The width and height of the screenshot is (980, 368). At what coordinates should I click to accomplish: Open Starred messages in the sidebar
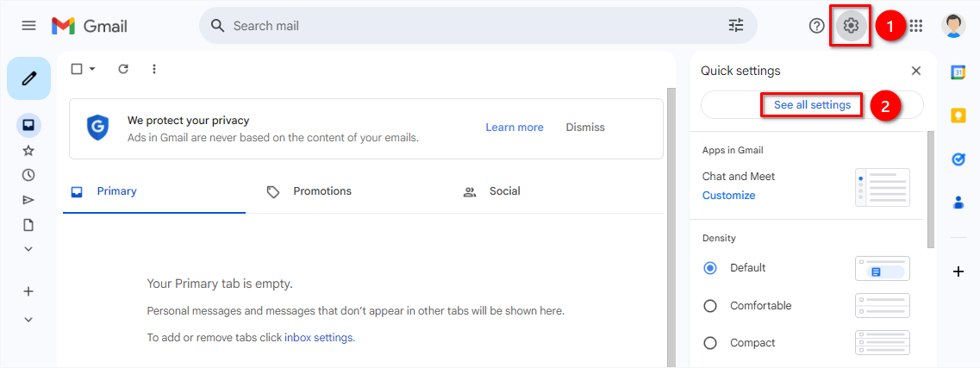28,151
